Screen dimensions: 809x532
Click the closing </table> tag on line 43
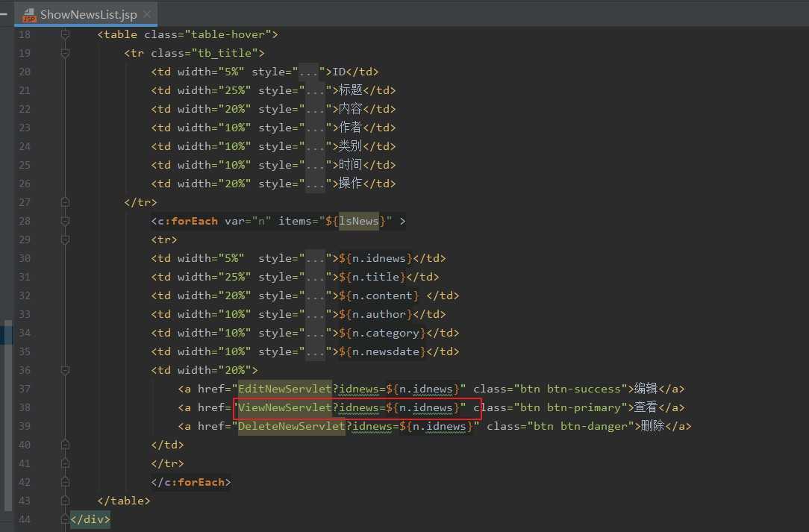pyautogui.click(x=124, y=501)
